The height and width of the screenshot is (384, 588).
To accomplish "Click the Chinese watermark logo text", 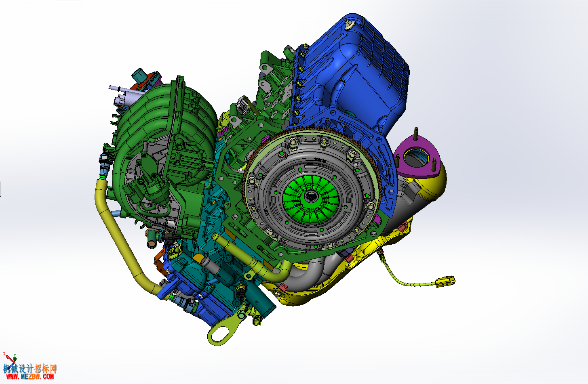I will tap(30, 368).
